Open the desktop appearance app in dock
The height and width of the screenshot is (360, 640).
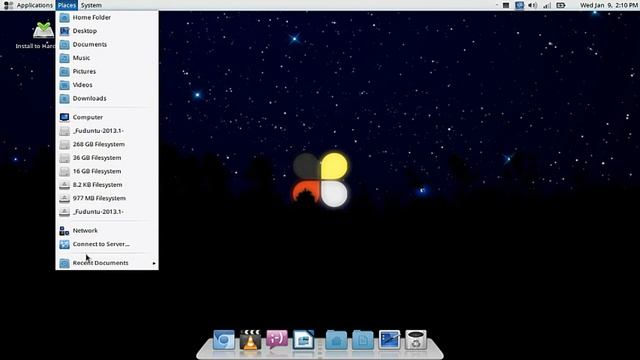pyautogui.click(x=389, y=340)
